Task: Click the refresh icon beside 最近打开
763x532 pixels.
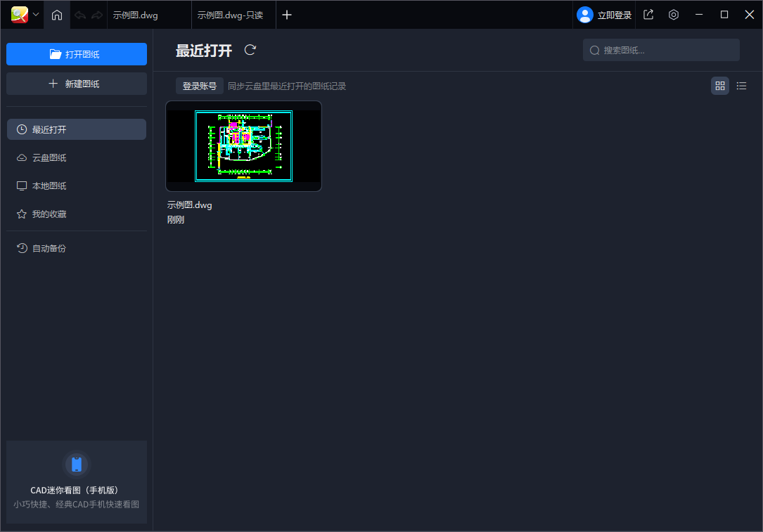Action: [x=250, y=50]
